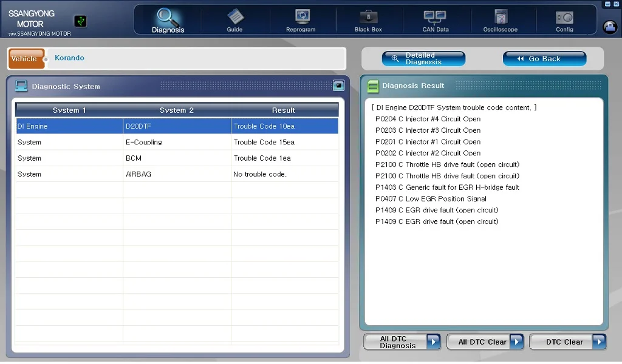Click the Detailed Diagnosis button
Image resolution: width=622 pixels, height=364 pixels.
click(423, 59)
